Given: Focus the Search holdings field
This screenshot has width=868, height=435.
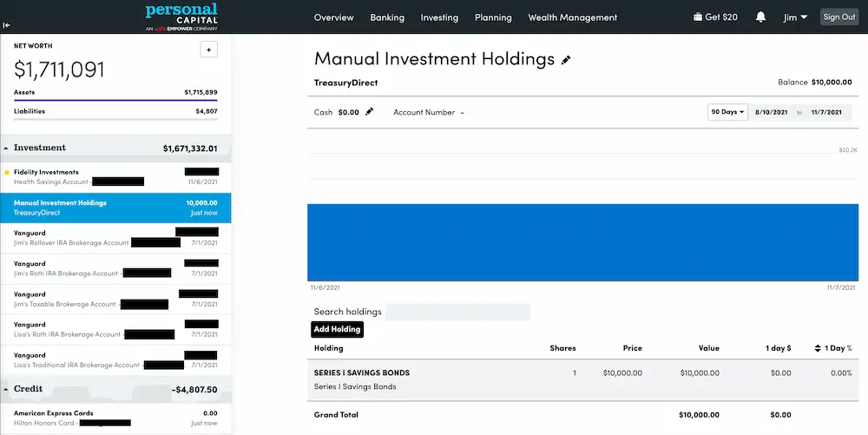Looking at the screenshot, I should [457, 312].
